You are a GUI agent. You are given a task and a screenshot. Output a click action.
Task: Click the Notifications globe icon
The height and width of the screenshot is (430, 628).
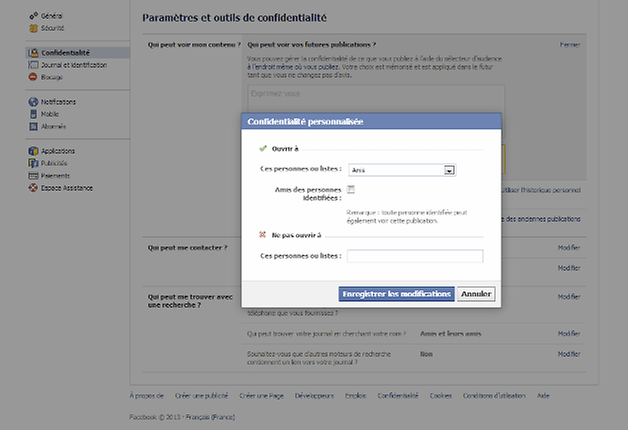pos(33,102)
